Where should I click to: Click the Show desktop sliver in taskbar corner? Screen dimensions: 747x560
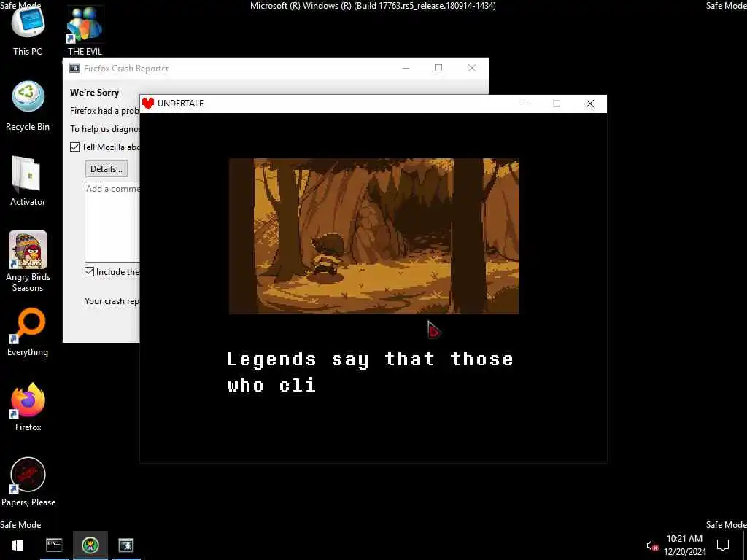click(745, 545)
